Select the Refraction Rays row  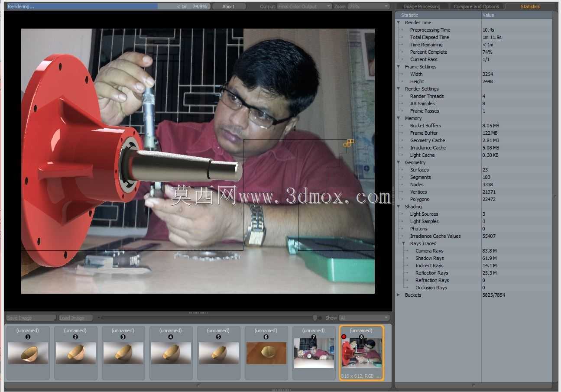click(x=474, y=280)
